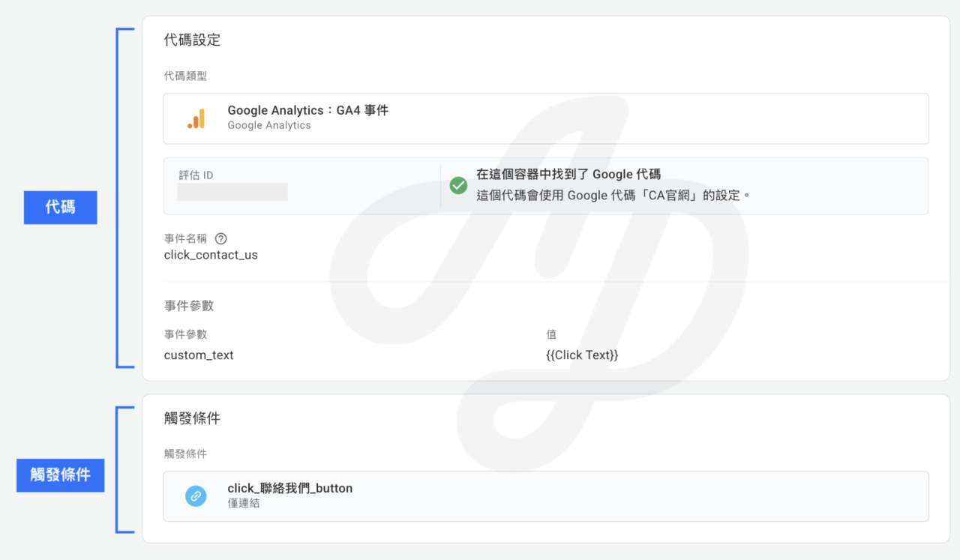Image resolution: width=960 pixels, height=560 pixels.
Task: Open the click_聯絡我們_button trigger
Action: click(x=545, y=496)
